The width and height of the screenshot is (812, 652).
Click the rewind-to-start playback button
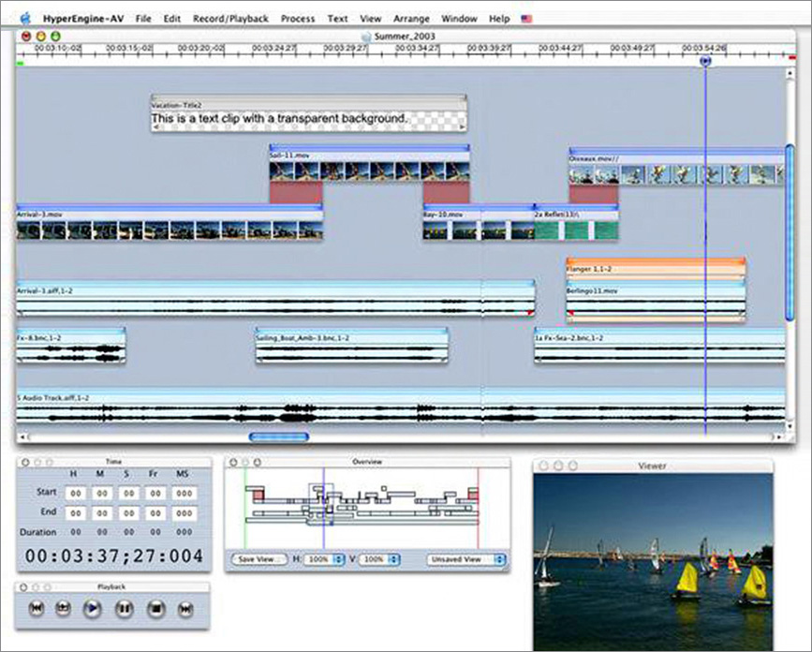click(x=37, y=609)
